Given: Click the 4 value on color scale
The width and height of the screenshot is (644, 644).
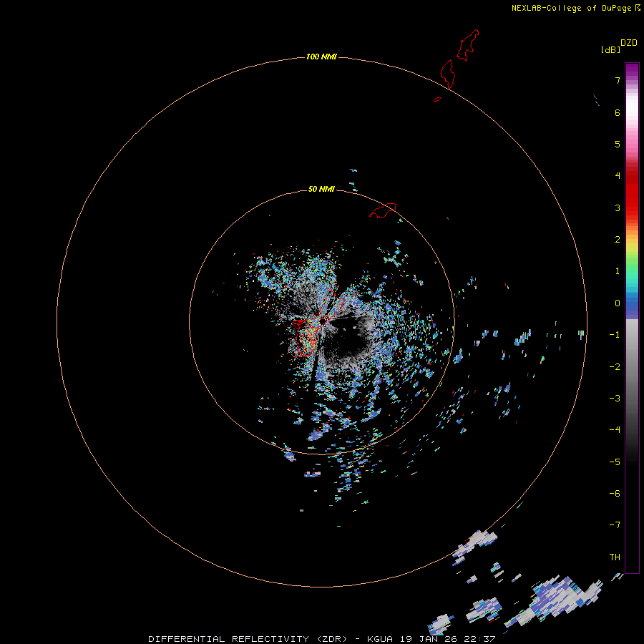Looking at the screenshot, I should pos(618,176).
